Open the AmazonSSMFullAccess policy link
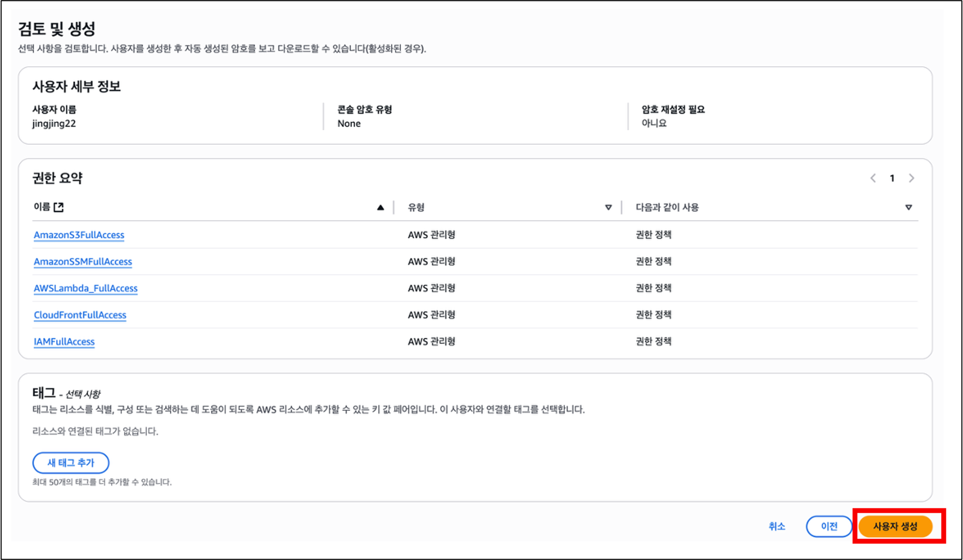 [x=83, y=262]
